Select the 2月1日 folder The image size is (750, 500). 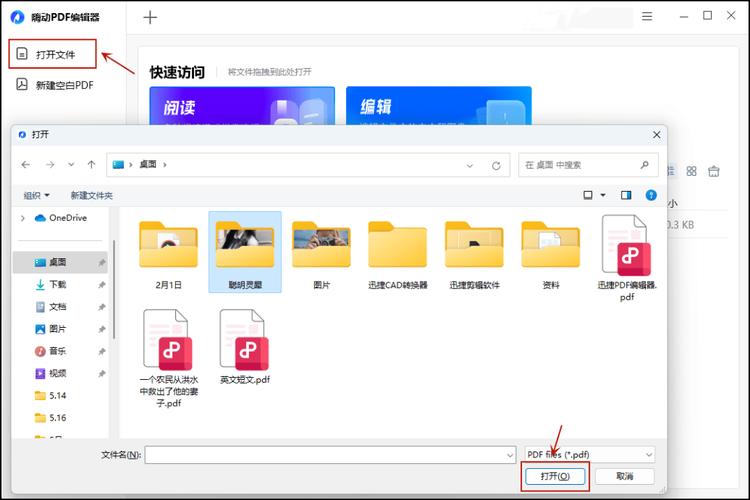pos(168,255)
